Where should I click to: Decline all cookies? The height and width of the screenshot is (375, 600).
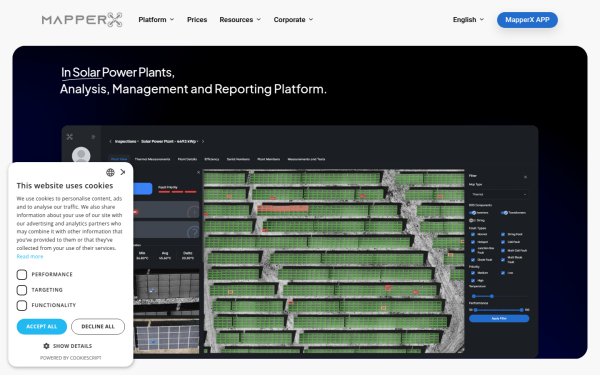click(98, 326)
